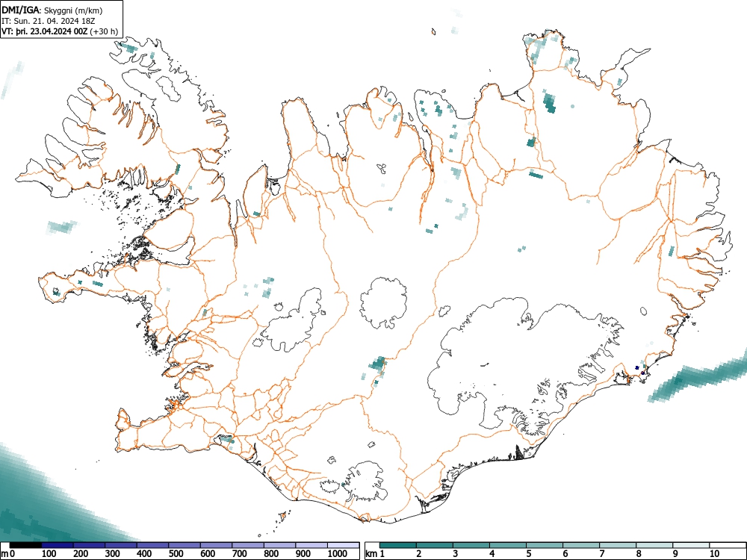Click the "1000" label on the meter legend

pyautogui.click(x=338, y=554)
